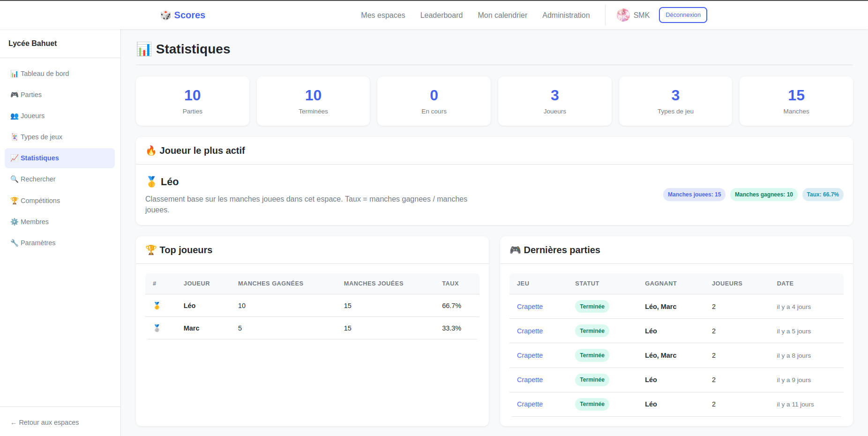This screenshot has width=868, height=436.
Task: Click the gamepad icon beside Dernières parties heading
Action: point(515,250)
